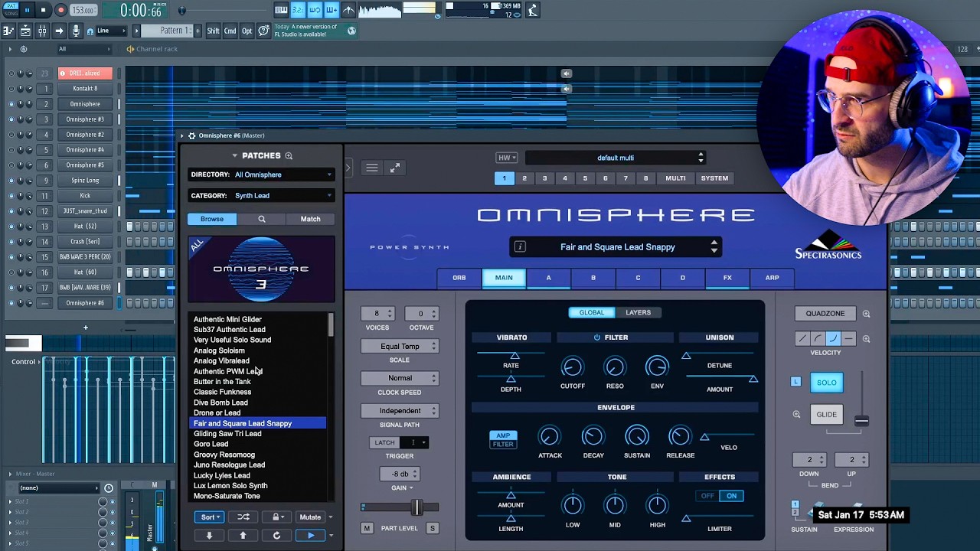This screenshot has width=980, height=551.
Task: Add new pattern with plus button
Action: tap(198, 31)
